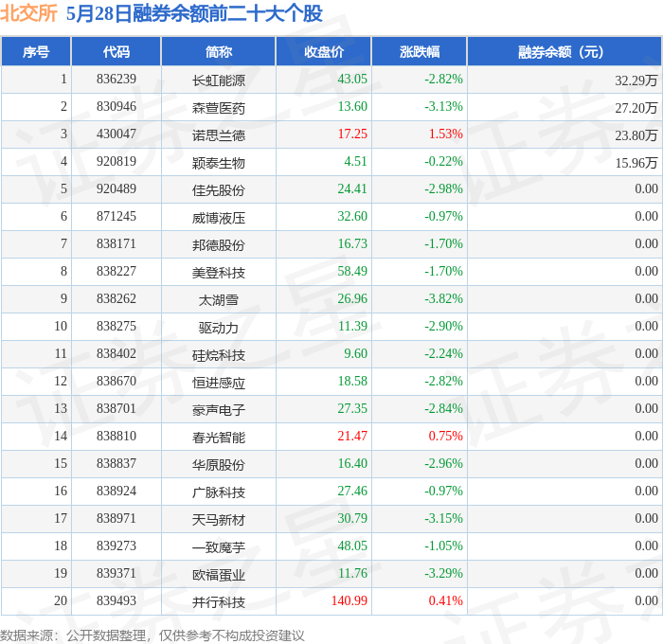Select stock name 诺思兰德

(x=219, y=135)
